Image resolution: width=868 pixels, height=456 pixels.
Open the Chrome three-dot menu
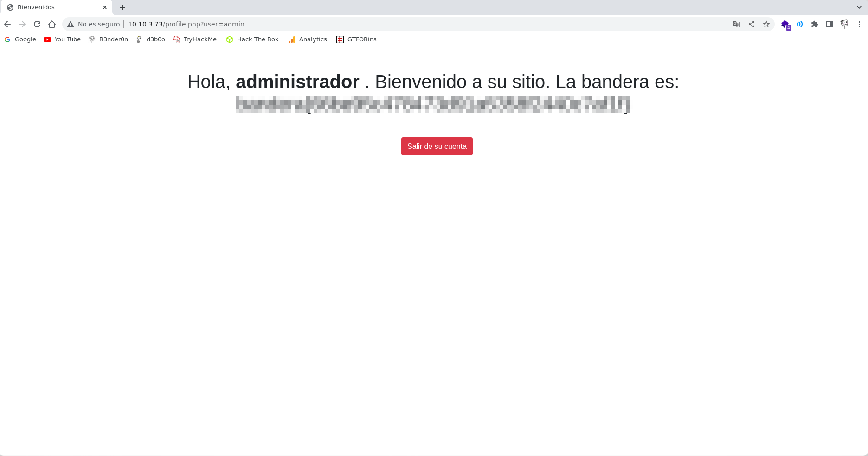pyautogui.click(x=859, y=24)
